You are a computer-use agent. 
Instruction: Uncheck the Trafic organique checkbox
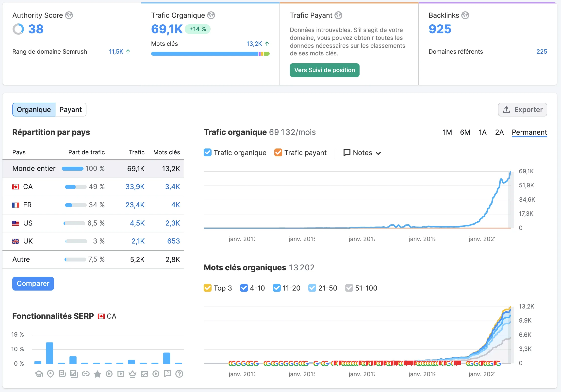[x=208, y=153]
